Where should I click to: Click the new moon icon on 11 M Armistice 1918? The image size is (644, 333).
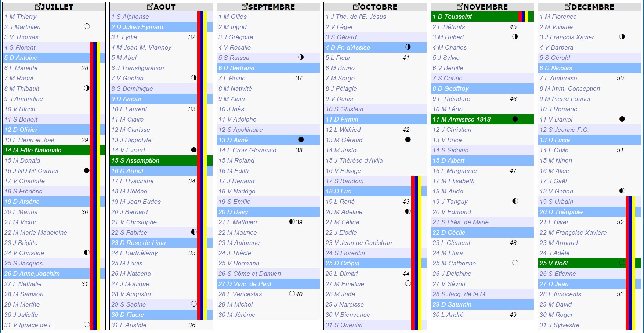(x=515, y=119)
